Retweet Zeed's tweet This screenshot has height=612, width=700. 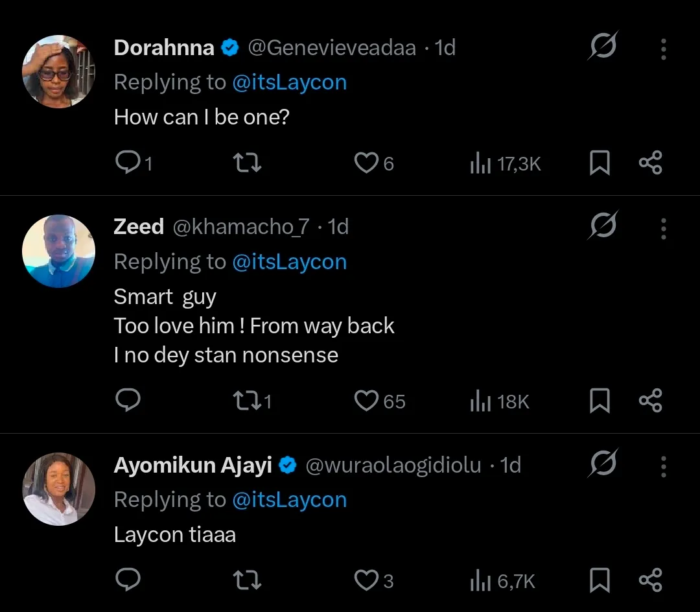(248, 401)
